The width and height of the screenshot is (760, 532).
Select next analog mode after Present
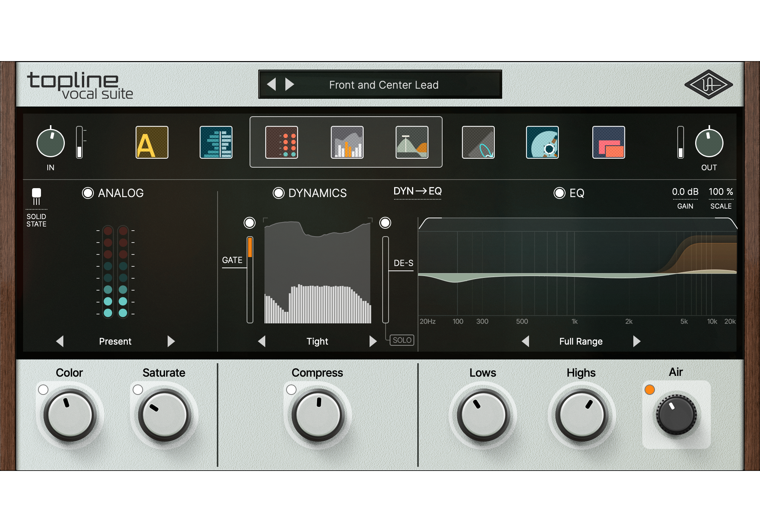click(x=171, y=341)
